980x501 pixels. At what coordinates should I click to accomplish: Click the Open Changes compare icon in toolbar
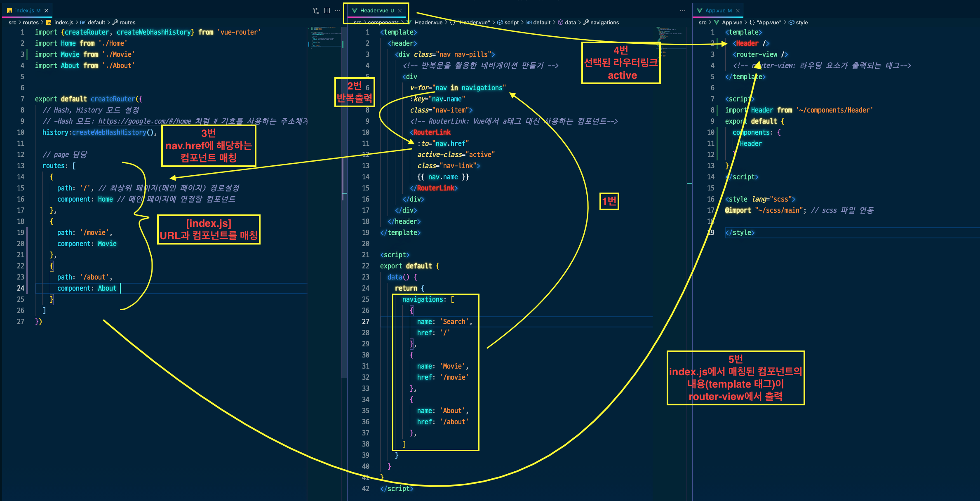click(x=316, y=10)
